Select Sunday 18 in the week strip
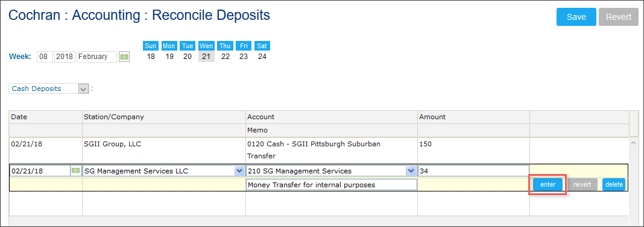Image resolution: width=644 pixels, height=227 pixels. pyautogui.click(x=151, y=57)
